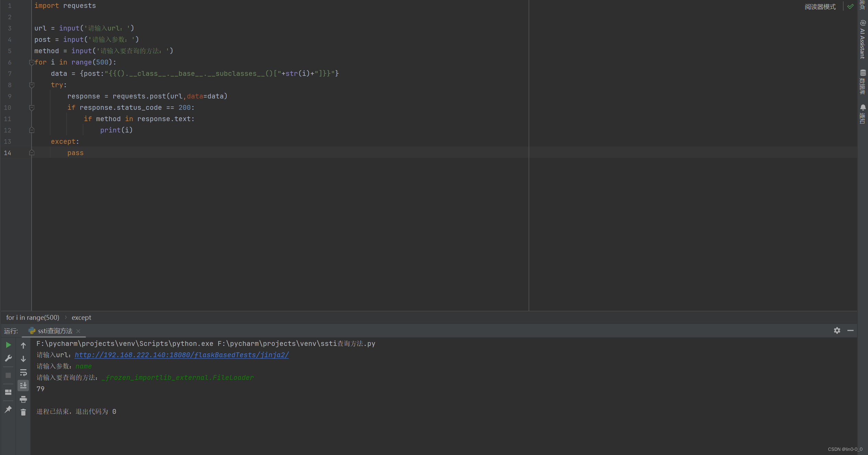The image size is (868, 455).
Task: Click the stop process square icon
Action: 8,375
